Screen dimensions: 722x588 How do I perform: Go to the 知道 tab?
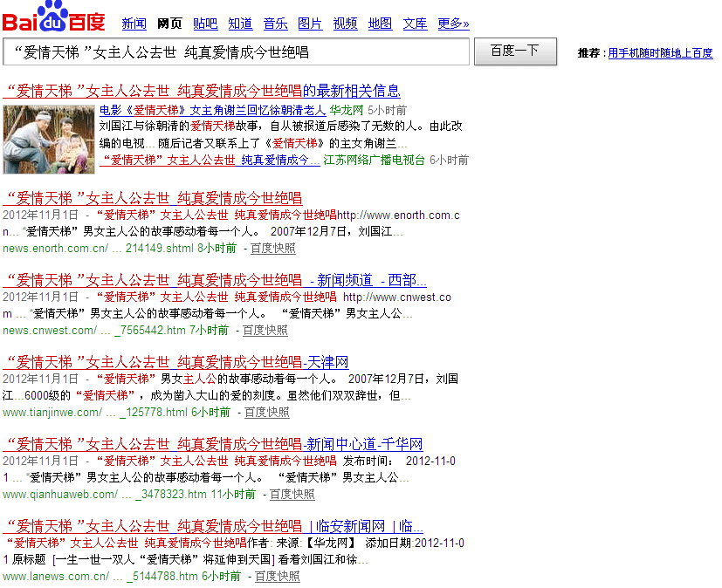[240, 24]
